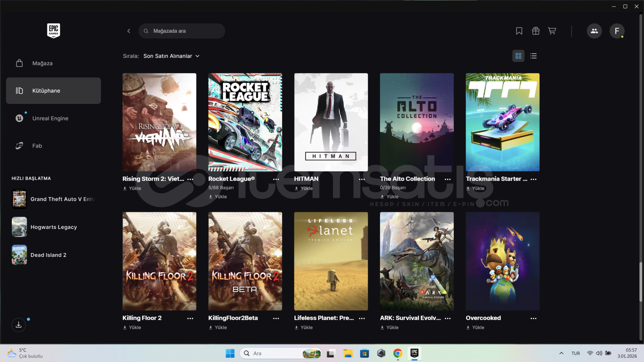This screenshot has width=644, height=362.
Task: Open the three-dot menu for Rocket League
Action: pos(276,179)
